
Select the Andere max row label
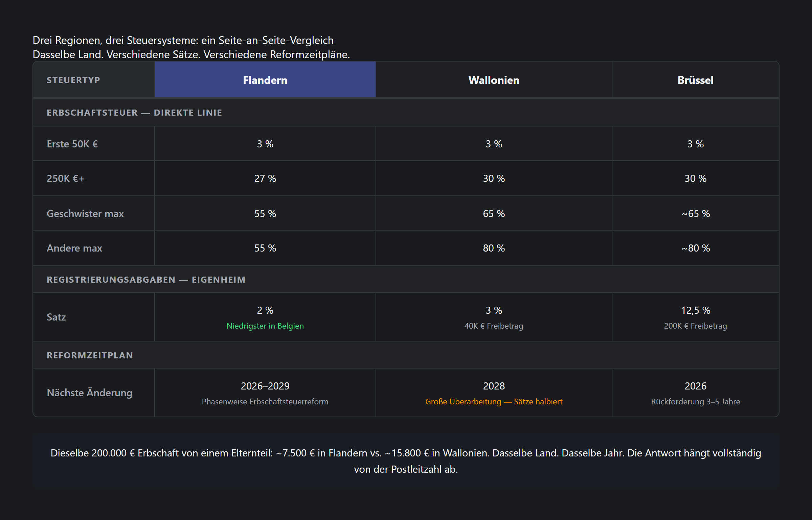(74, 248)
